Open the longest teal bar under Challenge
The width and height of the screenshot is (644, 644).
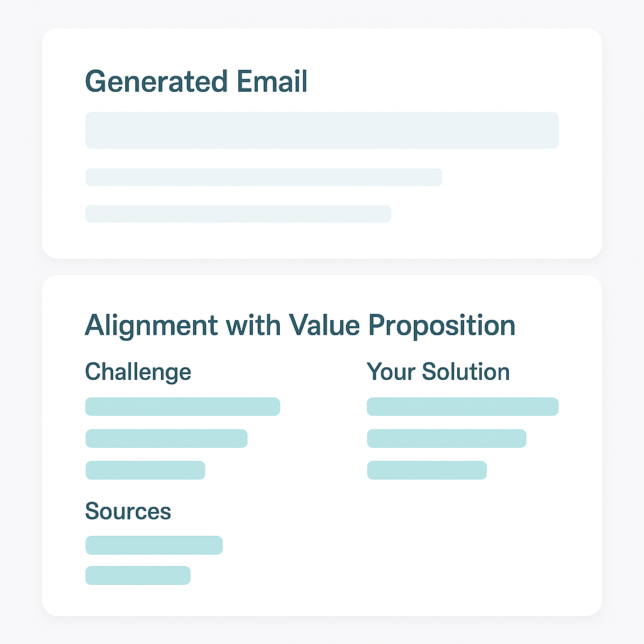183,407
